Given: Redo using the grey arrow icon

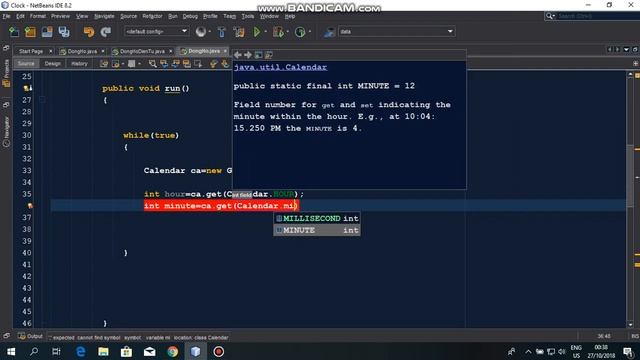Looking at the screenshot, I should coord(106,32).
